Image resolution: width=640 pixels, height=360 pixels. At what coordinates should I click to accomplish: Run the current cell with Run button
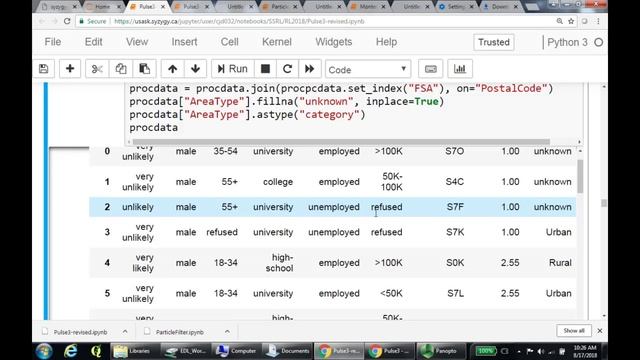[x=233, y=69]
